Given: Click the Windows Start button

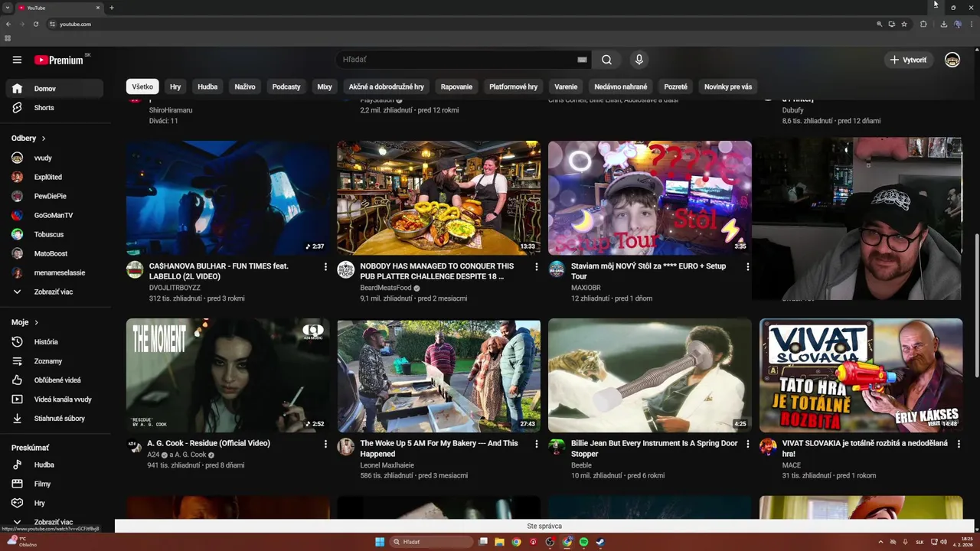Looking at the screenshot, I should pos(380,542).
